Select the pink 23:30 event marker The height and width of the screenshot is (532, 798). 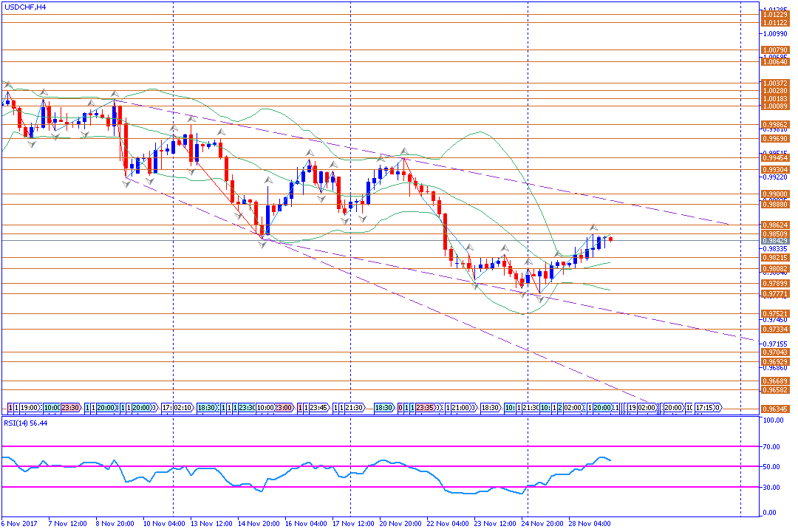click(x=71, y=408)
